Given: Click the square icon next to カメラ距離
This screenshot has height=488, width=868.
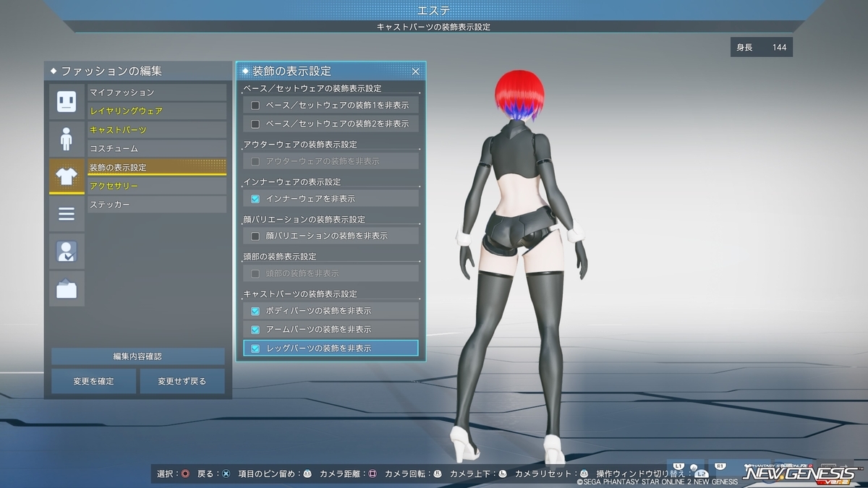Looking at the screenshot, I should click(373, 474).
